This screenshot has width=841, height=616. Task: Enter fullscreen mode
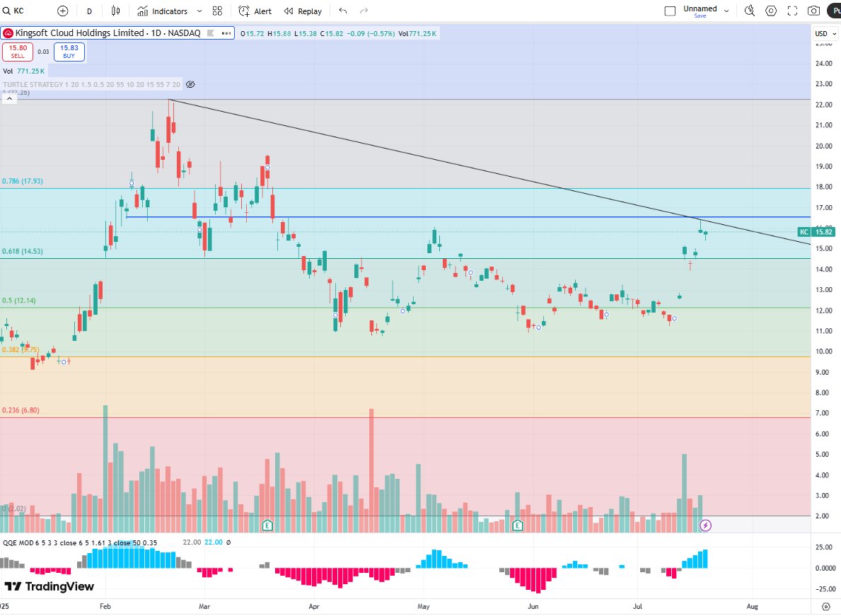(x=792, y=11)
